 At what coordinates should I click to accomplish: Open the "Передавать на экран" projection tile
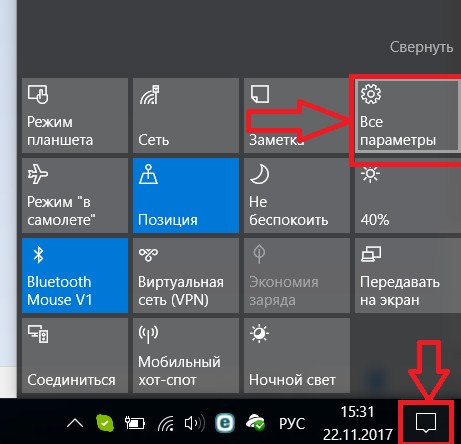coord(408,276)
